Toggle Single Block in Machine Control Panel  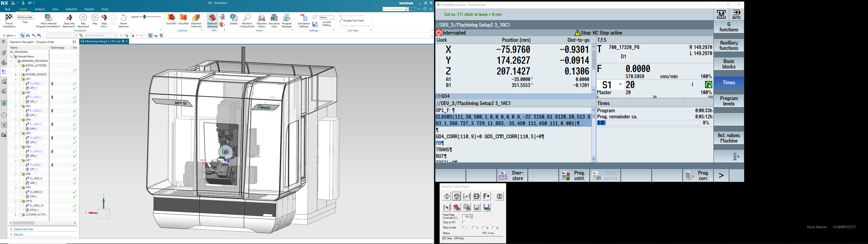(476, 196)
